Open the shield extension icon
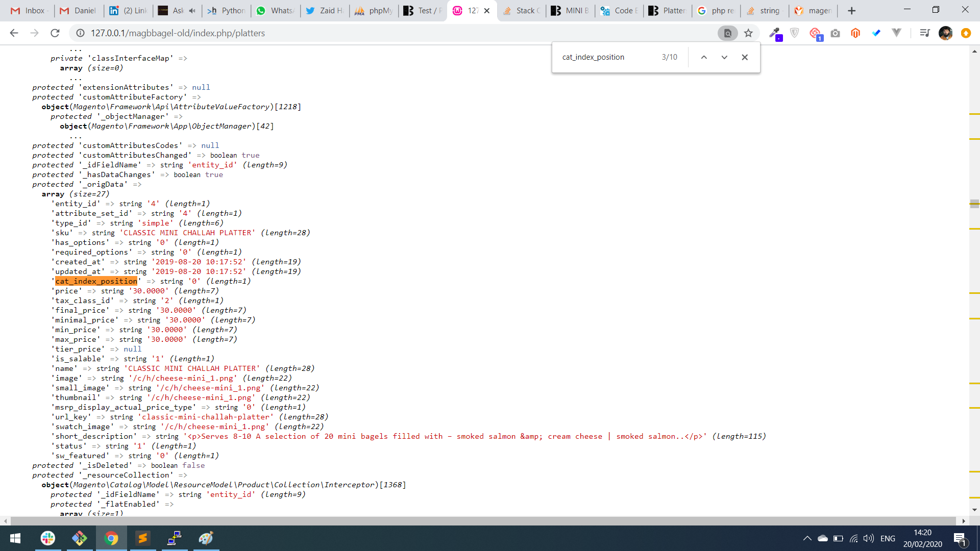Image resolution: width=980 pixels, height=551 pixels. click(x=795, y=33)
